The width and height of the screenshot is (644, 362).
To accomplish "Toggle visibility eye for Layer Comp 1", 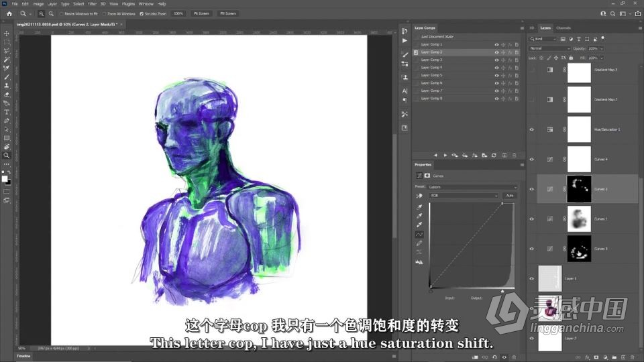I will coord(496,44).
